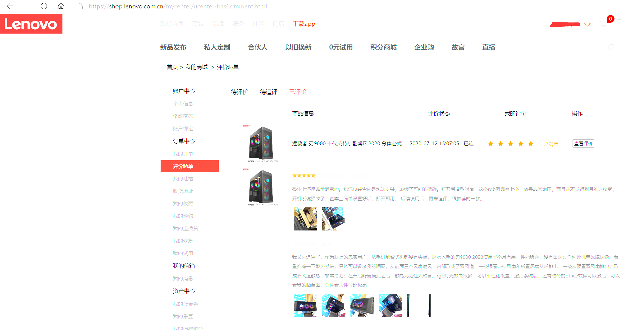Open 我的众筹 in the sidebar
This screenshot has height=330, width=644.
pos(183,241)
